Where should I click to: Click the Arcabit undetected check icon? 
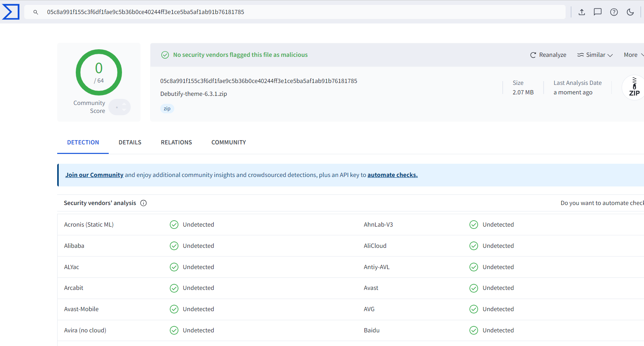click(x=174, y=288)
